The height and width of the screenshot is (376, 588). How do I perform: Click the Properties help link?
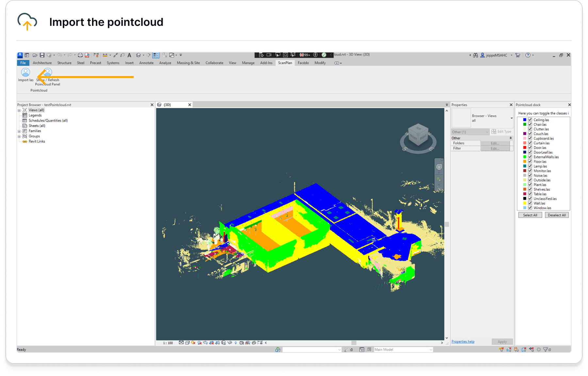pos(463,341)
